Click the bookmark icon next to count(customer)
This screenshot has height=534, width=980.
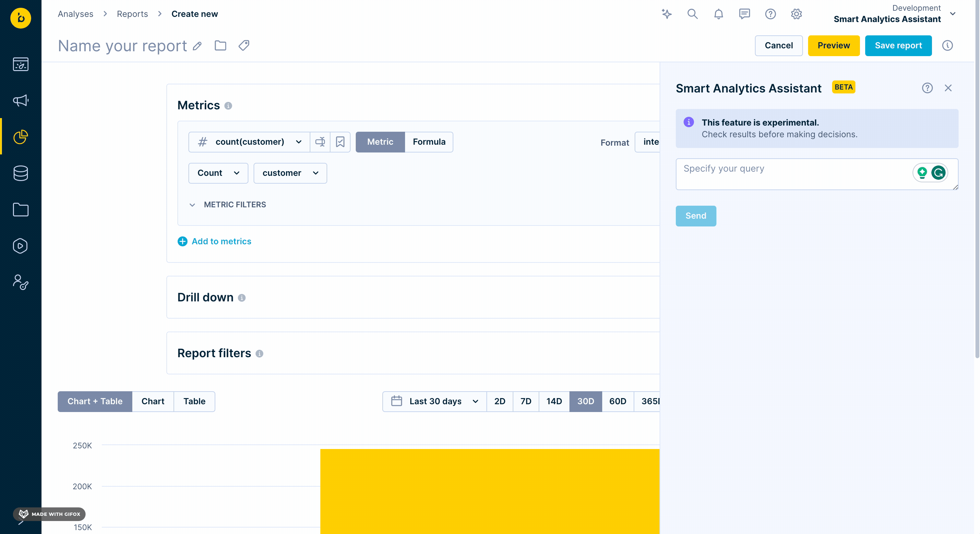[x=340, y=142]
